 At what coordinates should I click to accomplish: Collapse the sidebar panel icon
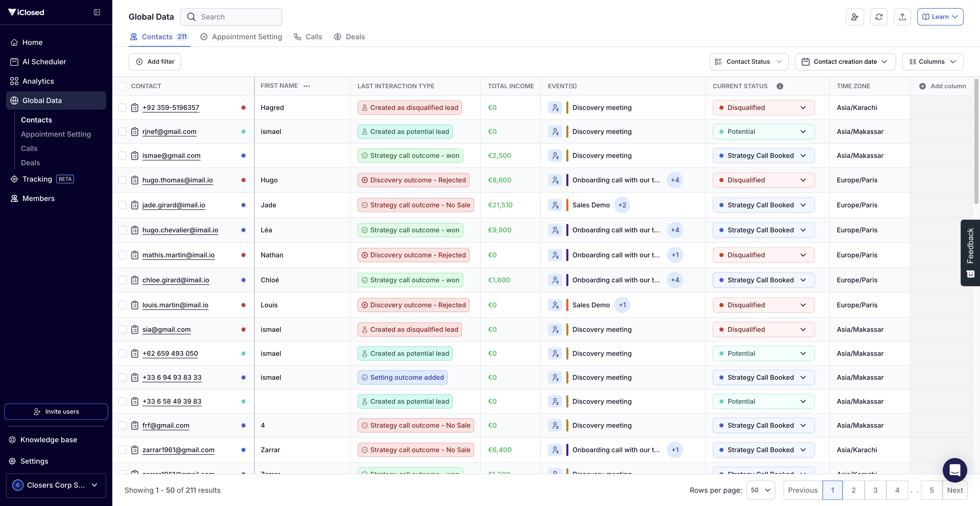(97, 12)
